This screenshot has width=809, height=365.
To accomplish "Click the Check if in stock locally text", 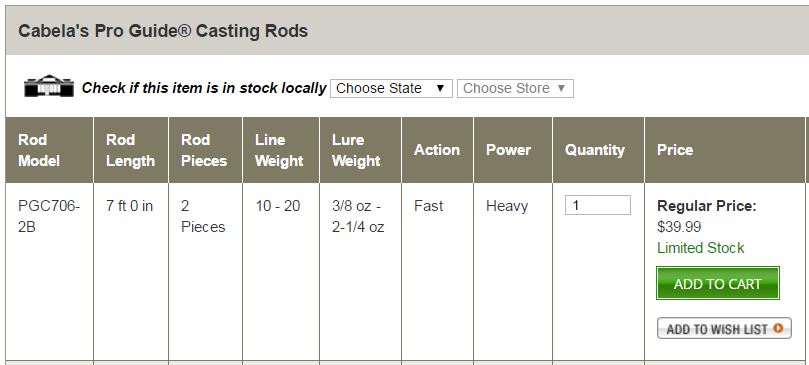I will (204, 88).
